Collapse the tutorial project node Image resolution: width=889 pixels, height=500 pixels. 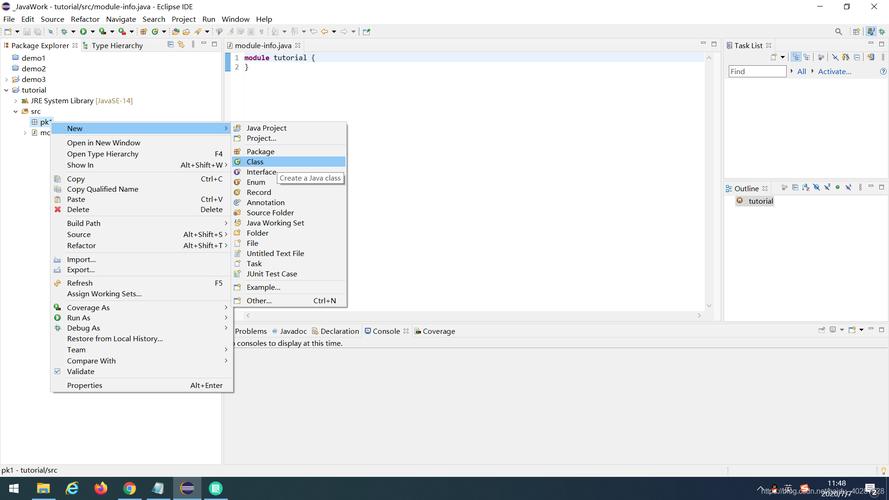(6, 90)
